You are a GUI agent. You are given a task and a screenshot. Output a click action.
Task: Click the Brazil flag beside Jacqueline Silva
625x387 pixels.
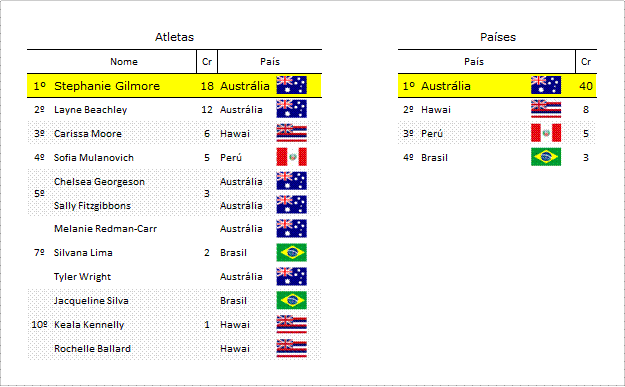pyautogui.click(x=291, y=300)
